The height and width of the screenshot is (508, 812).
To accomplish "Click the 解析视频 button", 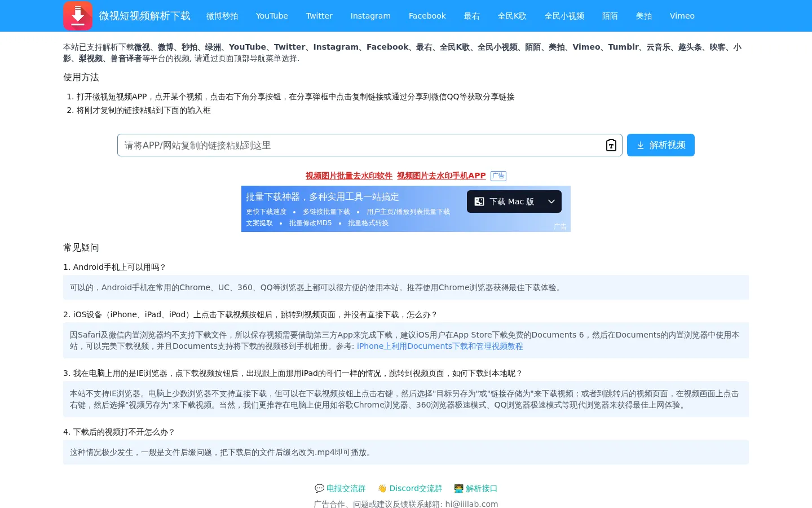I will pos(661,145).
